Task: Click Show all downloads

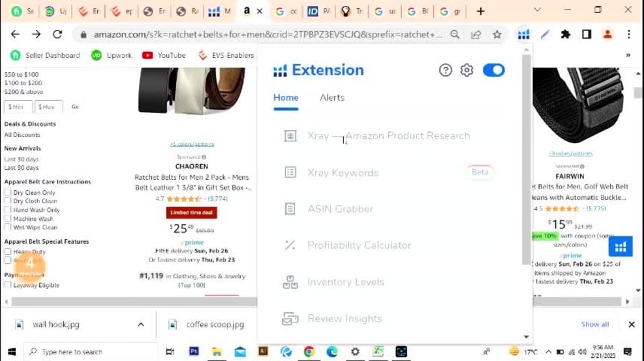Action: coord(594,324)
